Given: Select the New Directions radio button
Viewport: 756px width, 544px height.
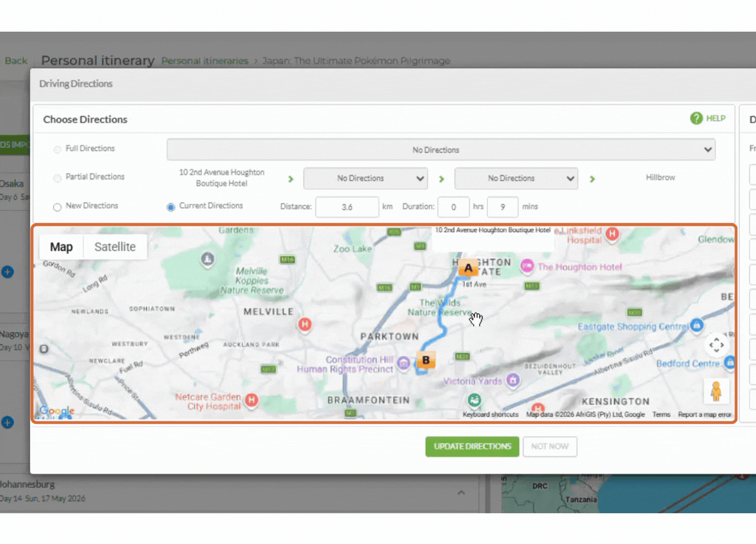Looking at the screenshot, I should [57, 207].
